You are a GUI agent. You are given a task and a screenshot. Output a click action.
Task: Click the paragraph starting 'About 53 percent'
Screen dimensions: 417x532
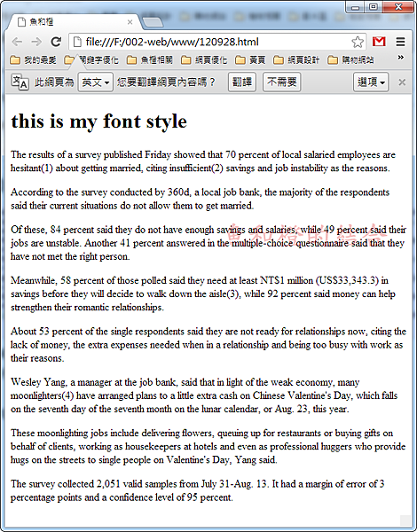pos(208,345)
